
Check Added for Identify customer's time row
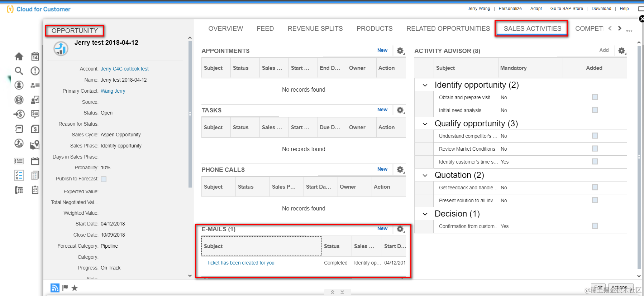click(x=595, y=161)
